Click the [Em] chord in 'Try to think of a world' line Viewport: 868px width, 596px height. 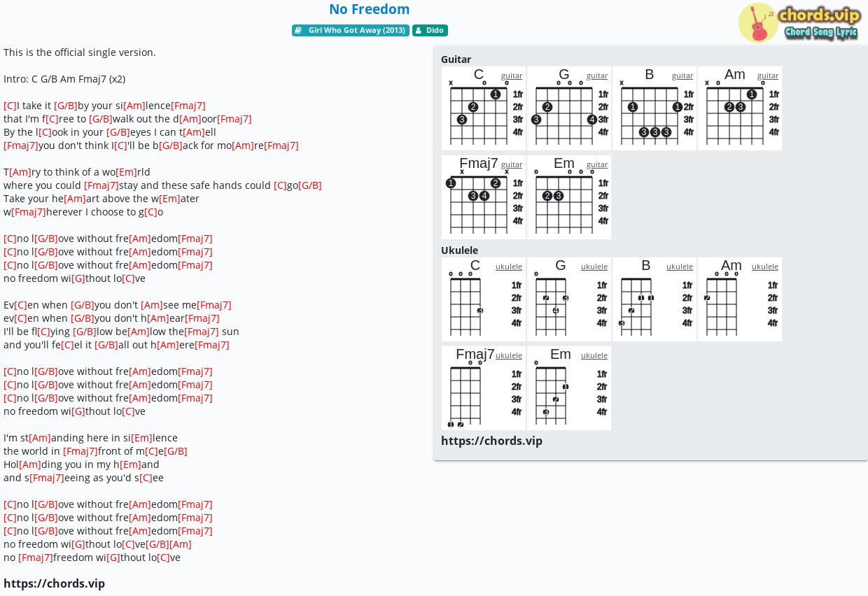(x=126, y=172)
